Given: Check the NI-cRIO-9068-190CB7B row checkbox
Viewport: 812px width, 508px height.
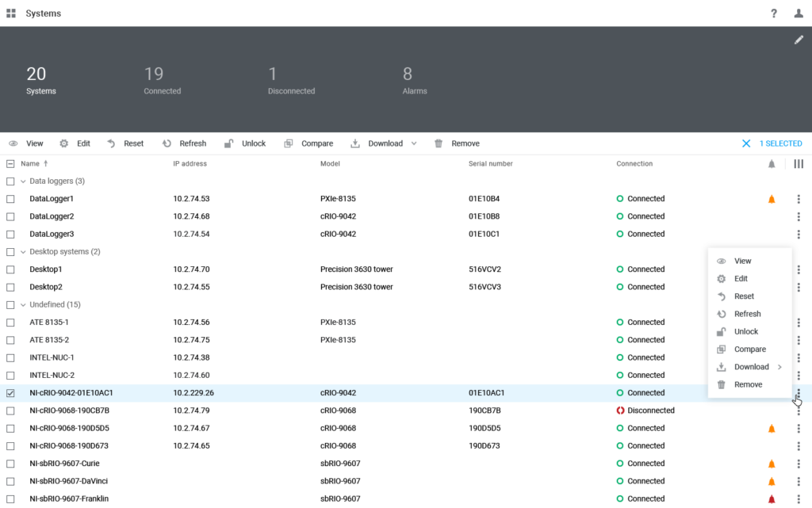Looking at the screenshot, I should tap(10, 411).
